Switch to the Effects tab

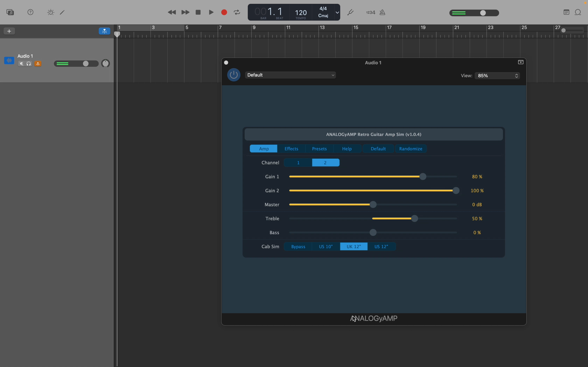coord(291,149)
